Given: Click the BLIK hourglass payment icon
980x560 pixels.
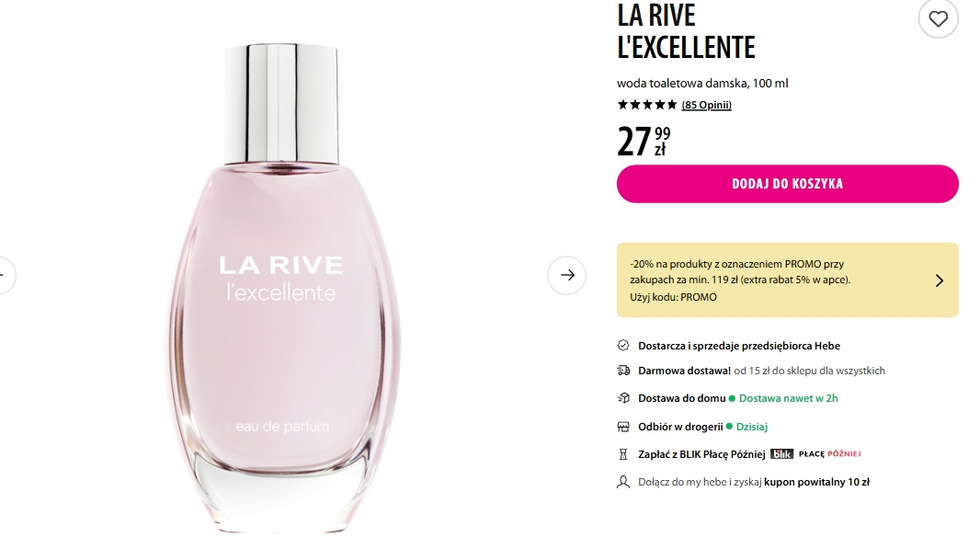Looking at the screenshot, I should [623, 454].
